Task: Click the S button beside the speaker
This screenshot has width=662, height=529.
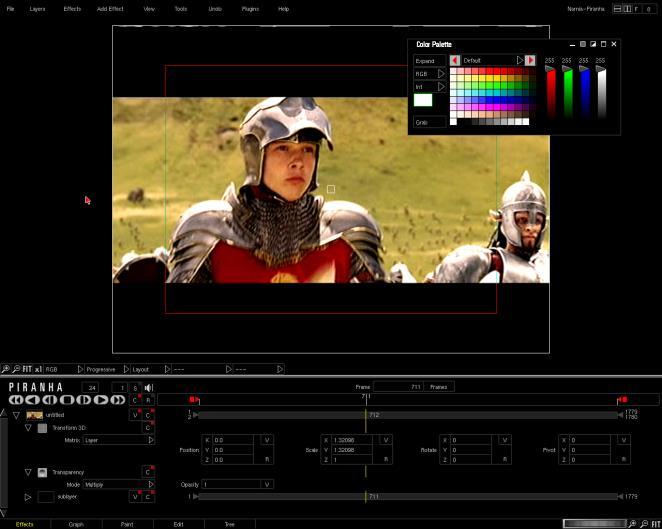Action: tap(135, 388)
